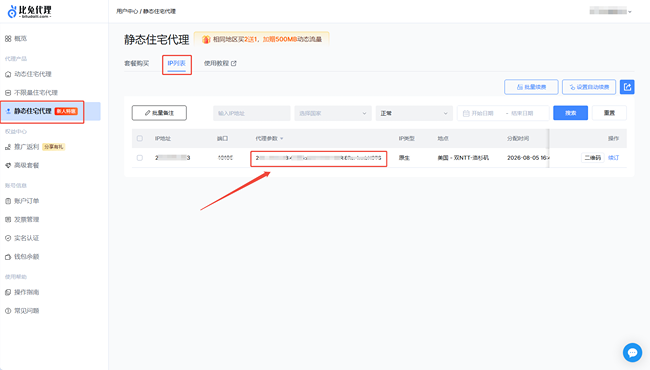This screenshot has width=650, height=370.
Task: Open the 高级套餐 diamond icon
Action: click(x=8, y=165)
